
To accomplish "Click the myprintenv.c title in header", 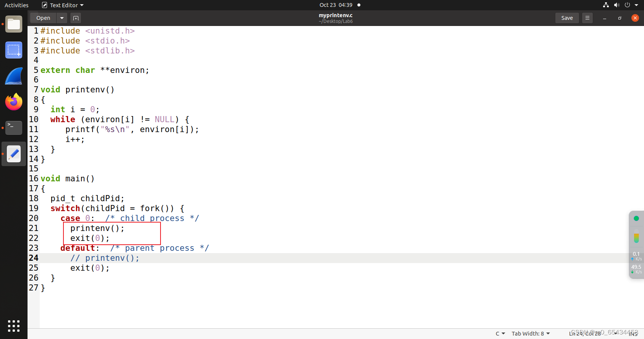I will click(336, 15).
